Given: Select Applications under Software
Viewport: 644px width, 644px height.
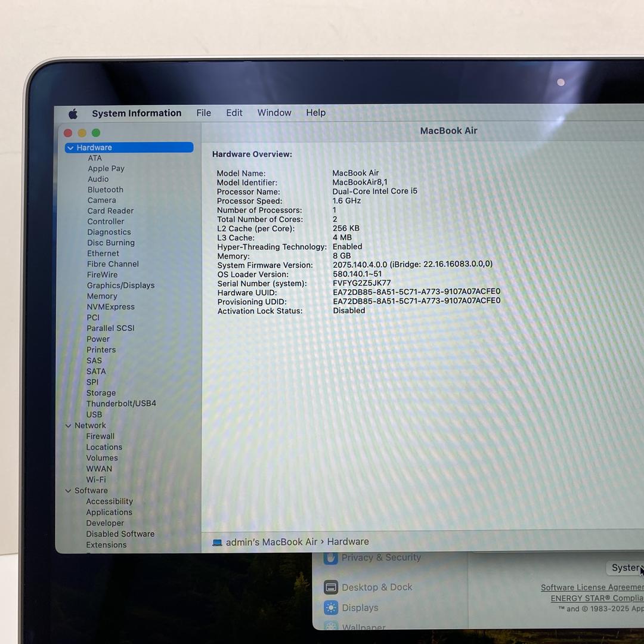Looking at the screenshot, I should [x=109, y=513].
